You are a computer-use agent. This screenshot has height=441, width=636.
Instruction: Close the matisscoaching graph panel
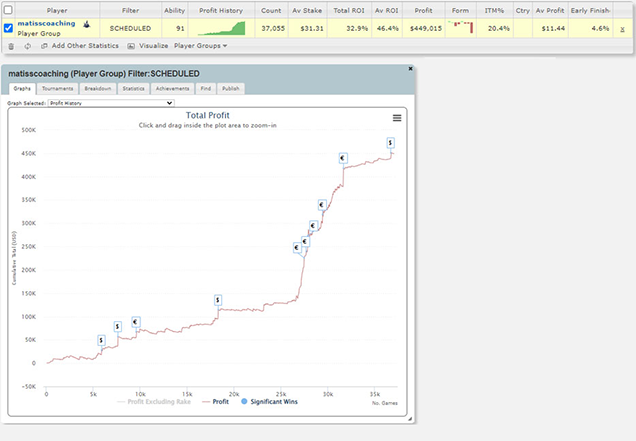(x=410, y=69)
